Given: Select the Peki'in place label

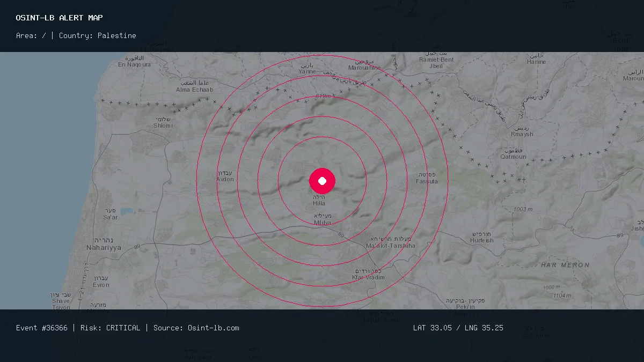Looking at the screenshot, I should tap(465, 304).
